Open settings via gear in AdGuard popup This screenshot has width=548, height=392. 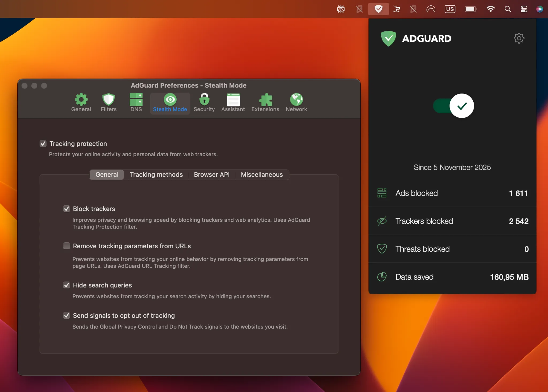click(x=519, y=38)
